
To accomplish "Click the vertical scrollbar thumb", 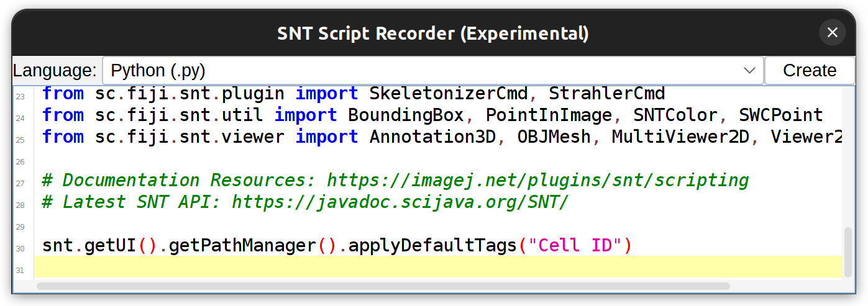I will [x=848, y=252].
